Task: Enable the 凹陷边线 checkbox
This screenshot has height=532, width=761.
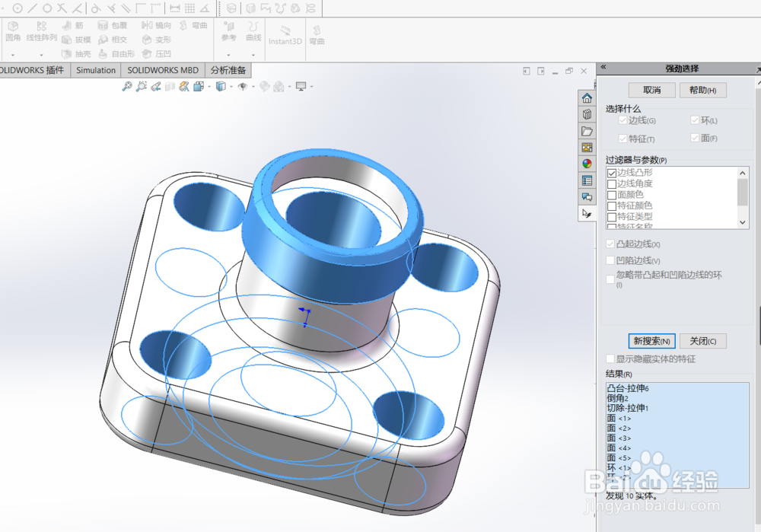Action: [x=610, y=260]
